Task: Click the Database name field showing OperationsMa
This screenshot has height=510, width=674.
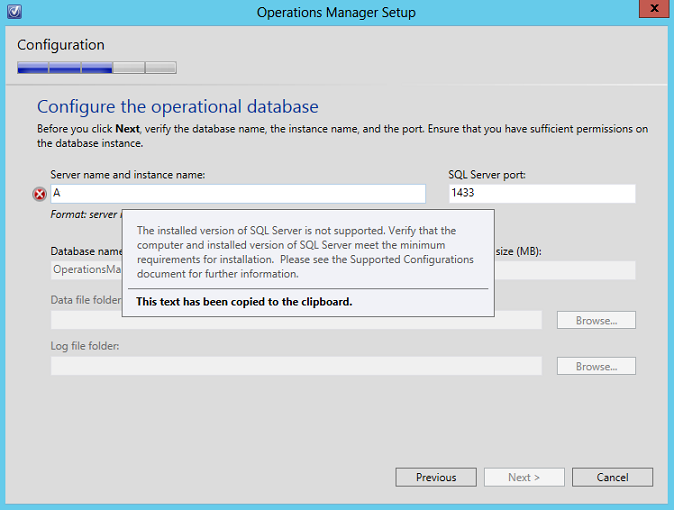Action: click(x=86, y=270)
